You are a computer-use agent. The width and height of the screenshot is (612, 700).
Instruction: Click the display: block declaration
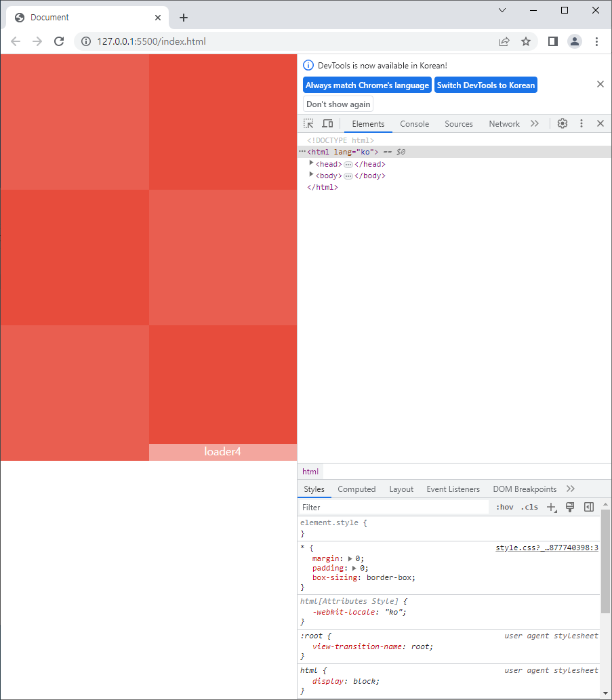pos(346,681)
